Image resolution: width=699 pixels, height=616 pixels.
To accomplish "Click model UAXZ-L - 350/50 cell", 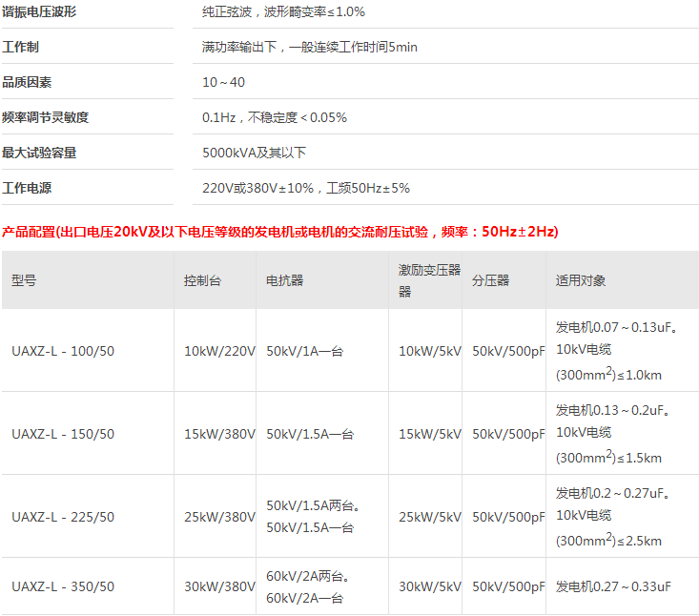I will click(63, 586).
